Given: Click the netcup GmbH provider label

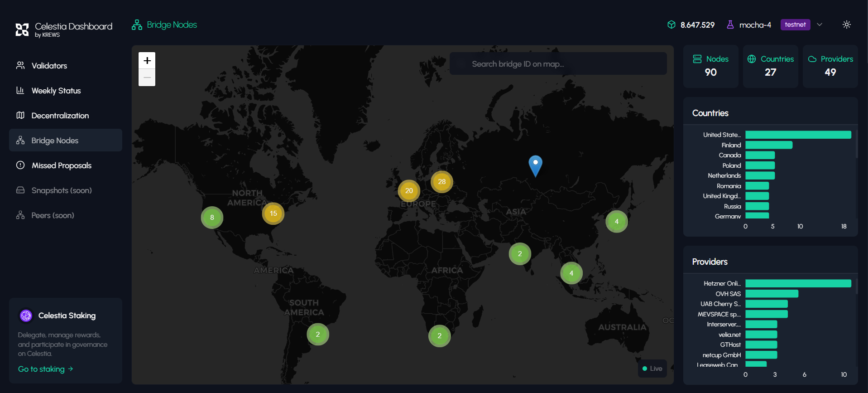Looking at the screenshot, I should pyautogui.click(x=722, y=355).
